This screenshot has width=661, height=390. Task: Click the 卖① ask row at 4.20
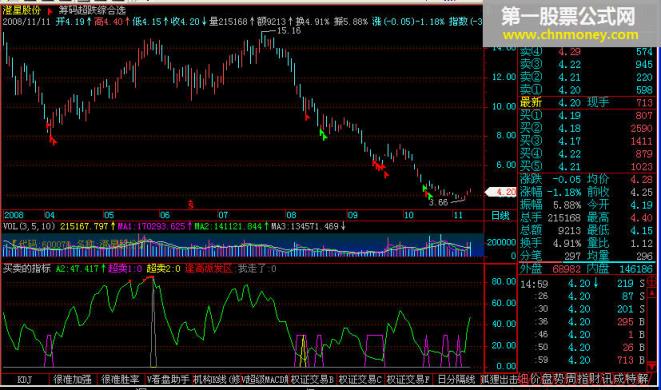point(586,90)
